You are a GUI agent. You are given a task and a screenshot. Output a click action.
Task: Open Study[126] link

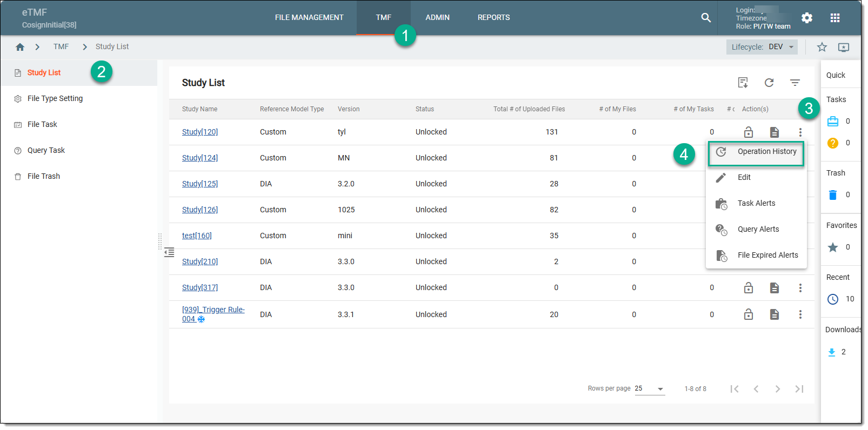coord(200,210)
